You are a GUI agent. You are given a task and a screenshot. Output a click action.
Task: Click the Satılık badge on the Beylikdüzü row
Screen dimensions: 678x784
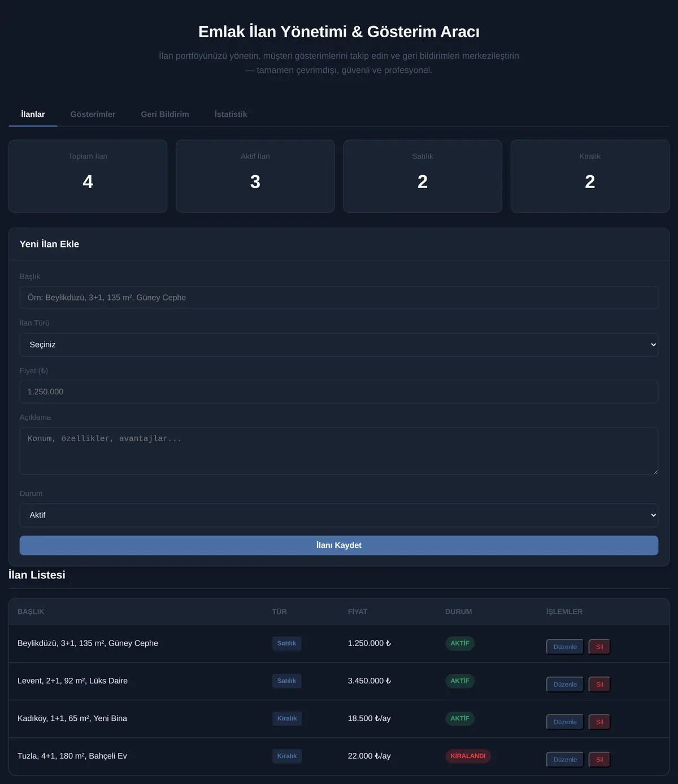[x=286, y=643]
